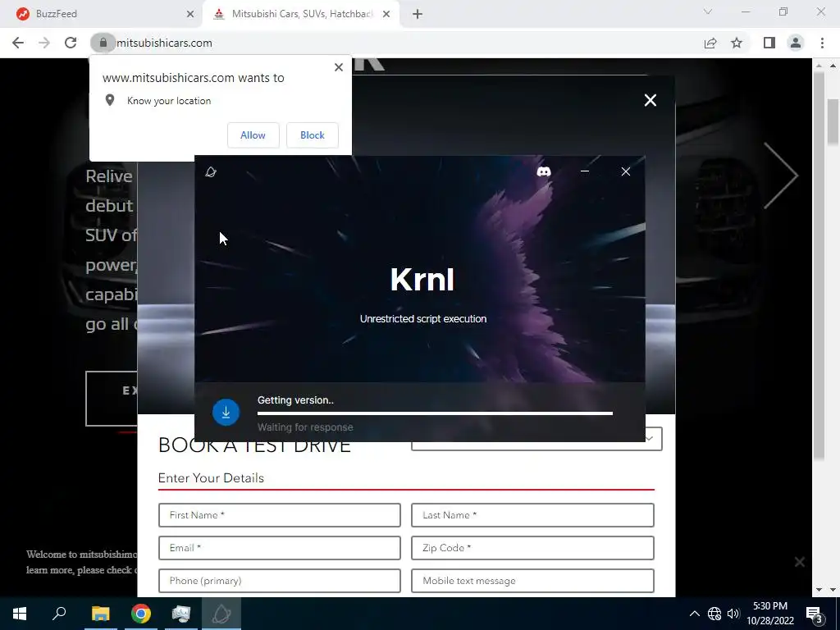Reload the current page

(x=71, y=43)
